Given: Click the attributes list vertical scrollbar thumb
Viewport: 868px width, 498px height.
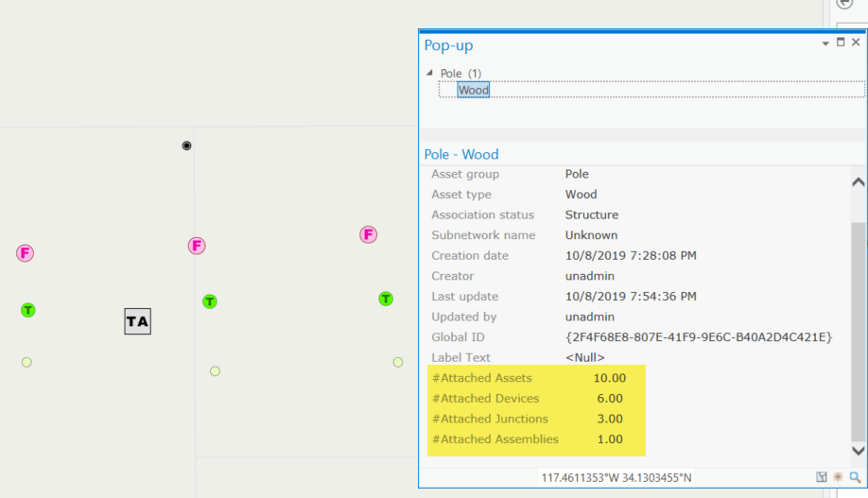Looking at the screenshot, I should coord(858,332).
